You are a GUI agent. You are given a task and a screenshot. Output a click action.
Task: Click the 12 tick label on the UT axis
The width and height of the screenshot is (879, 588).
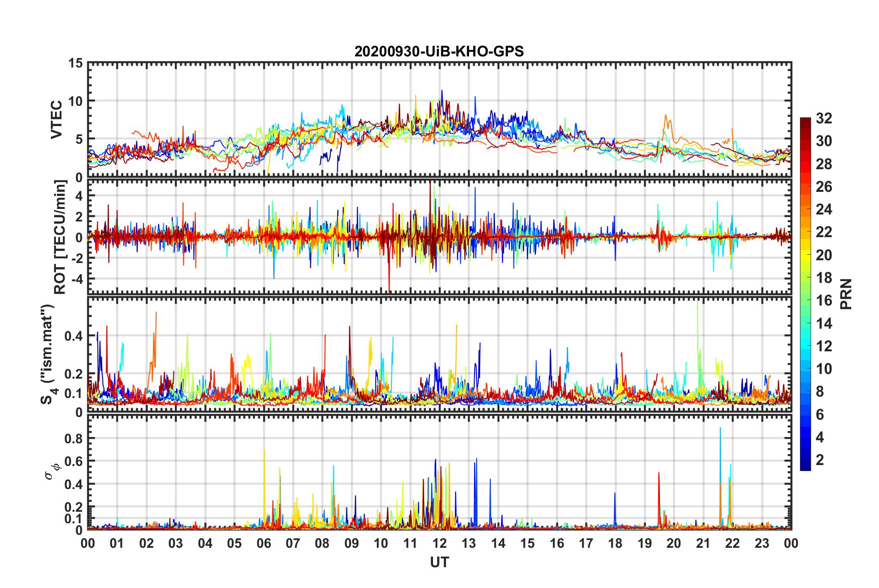439,543
